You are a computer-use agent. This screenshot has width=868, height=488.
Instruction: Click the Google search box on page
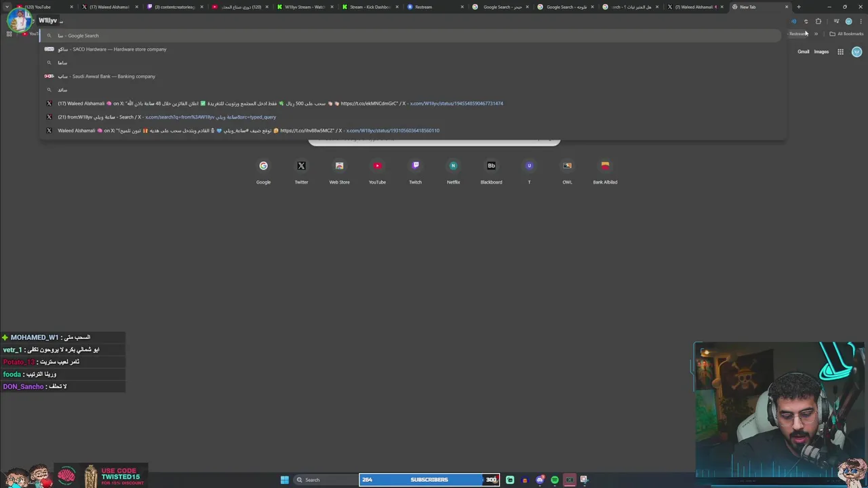point(434,141)
